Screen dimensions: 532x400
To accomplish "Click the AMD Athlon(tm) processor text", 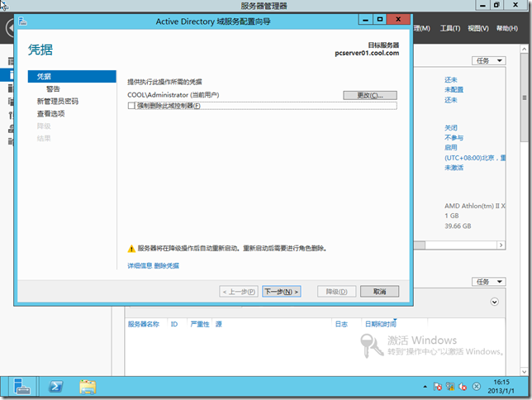I will [475, 206].
